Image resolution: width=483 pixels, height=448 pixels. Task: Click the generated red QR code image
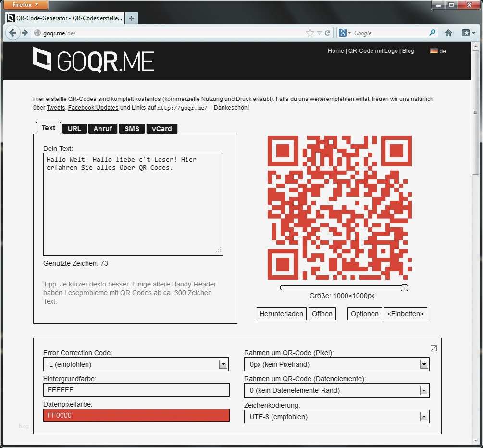pos(339,208)
